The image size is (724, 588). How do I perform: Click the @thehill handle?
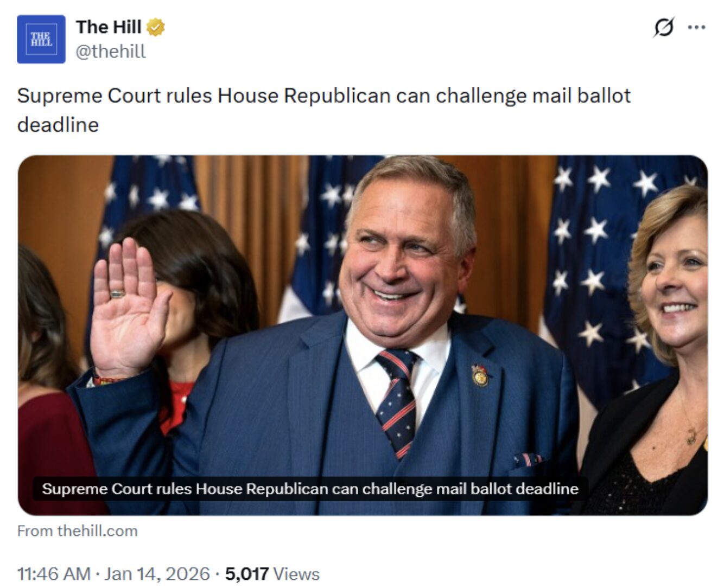111,52
